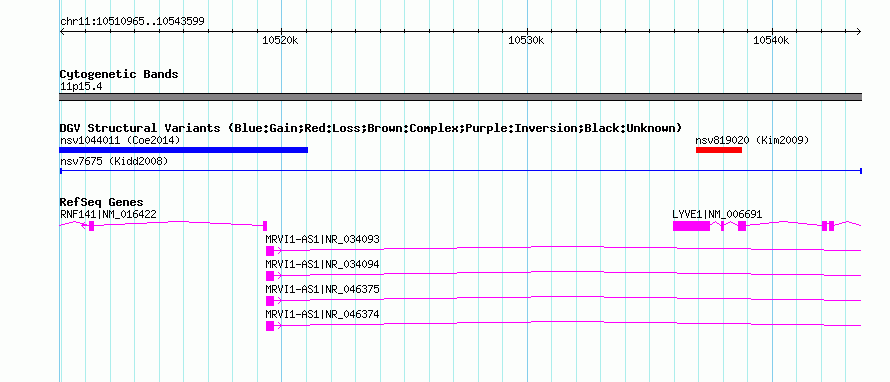
Task: Click the 11p15.4 band label
Action: [81, 87]
